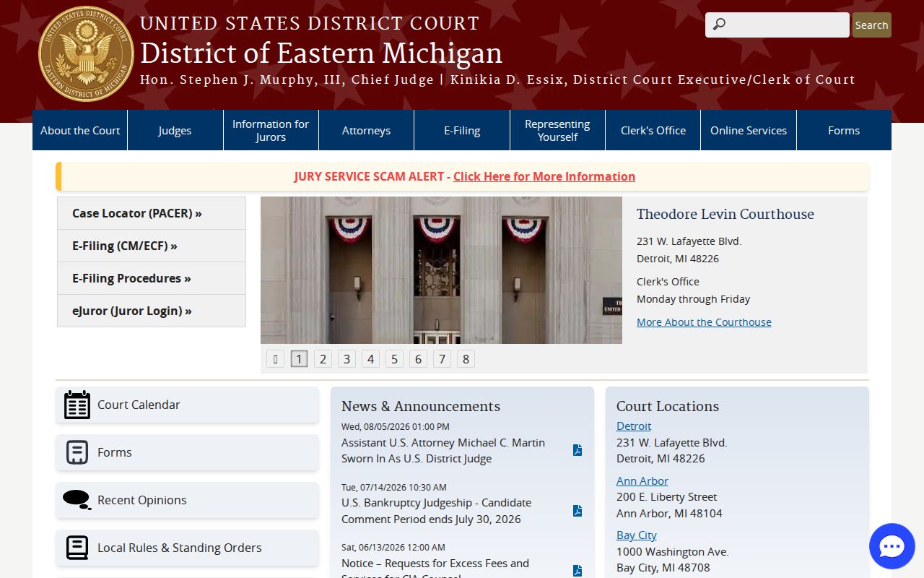Click the court seal logo
This screenshot has width=924, height=578.
tap(86, 53)
